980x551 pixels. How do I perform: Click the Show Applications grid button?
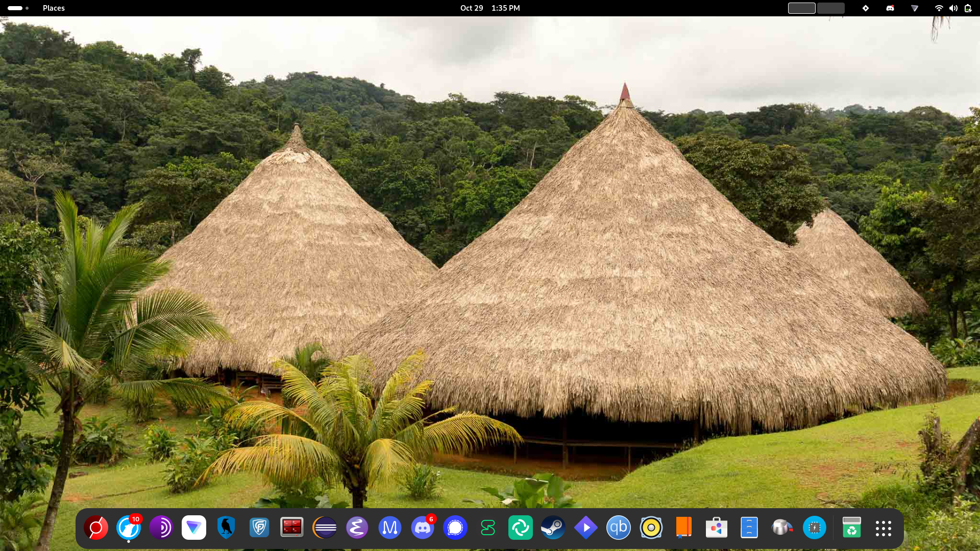point(883,528)
